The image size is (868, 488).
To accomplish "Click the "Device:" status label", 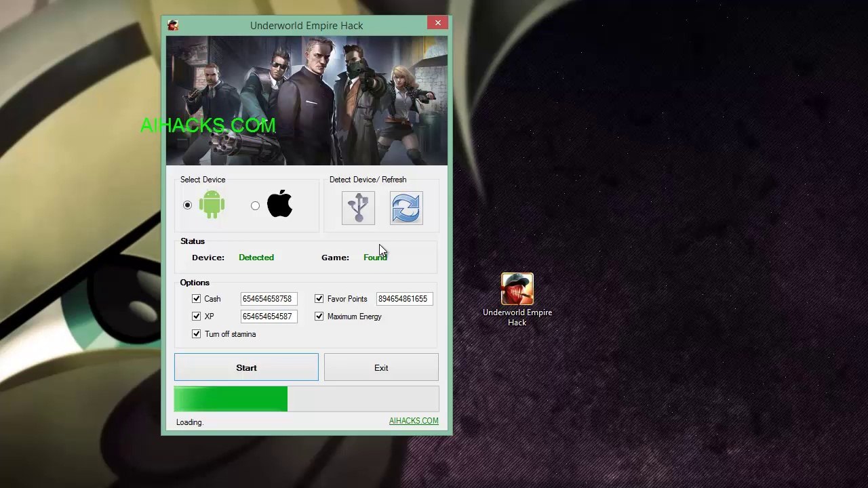I will pyautogui.click(x=208, y=258).
